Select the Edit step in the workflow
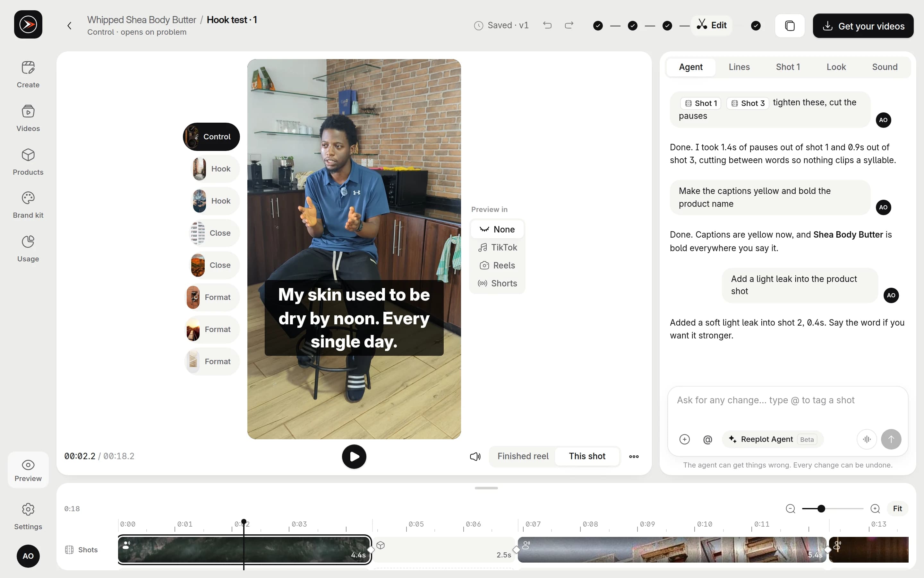 tap(711, 25)
